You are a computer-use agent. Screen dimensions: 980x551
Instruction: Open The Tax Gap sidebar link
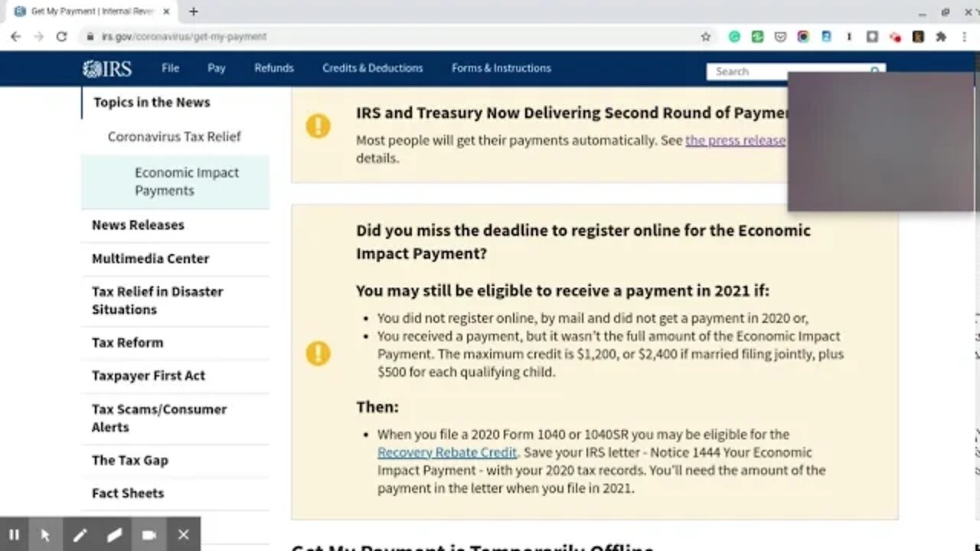coord(129,461)
